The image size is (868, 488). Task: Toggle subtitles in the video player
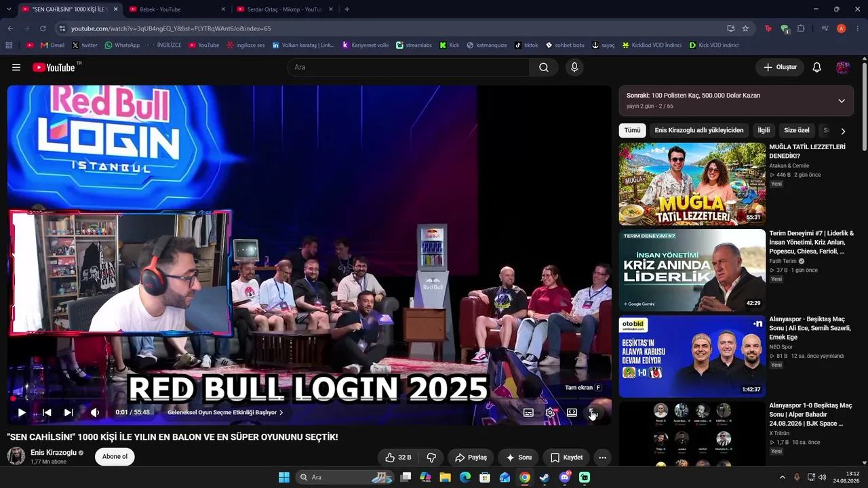coord(528,412)
